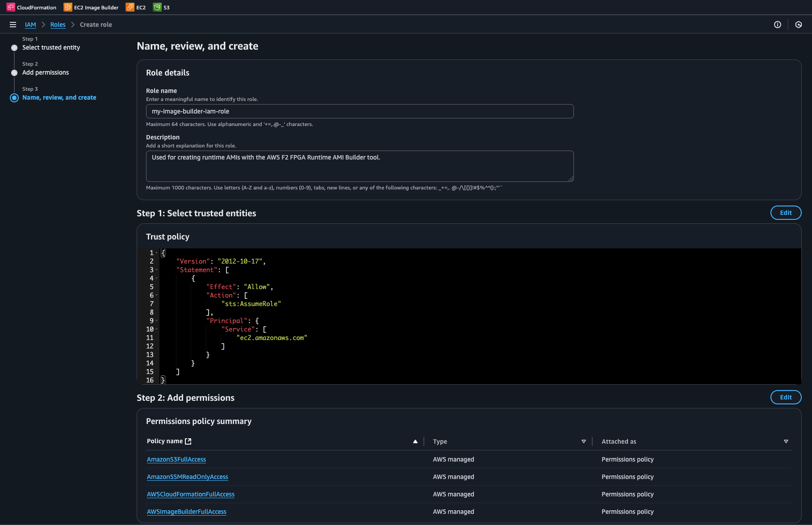Select Step 3 Name, review, and create

click(x=59, y=97)
